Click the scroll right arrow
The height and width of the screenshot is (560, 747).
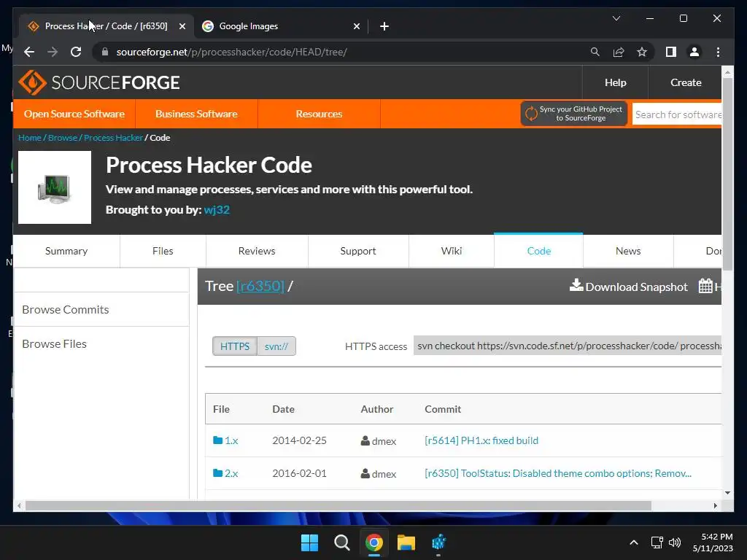[716, 506]
